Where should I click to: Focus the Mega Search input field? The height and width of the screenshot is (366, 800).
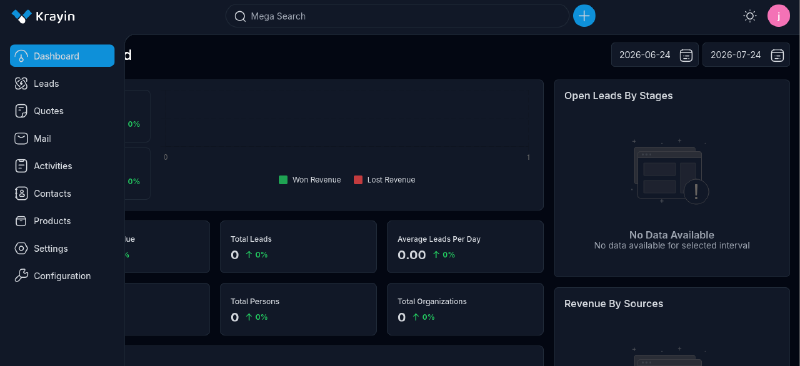pos(397,16)
